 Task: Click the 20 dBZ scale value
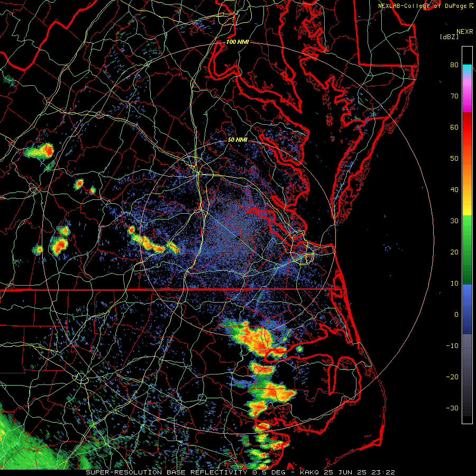[454, 252]
